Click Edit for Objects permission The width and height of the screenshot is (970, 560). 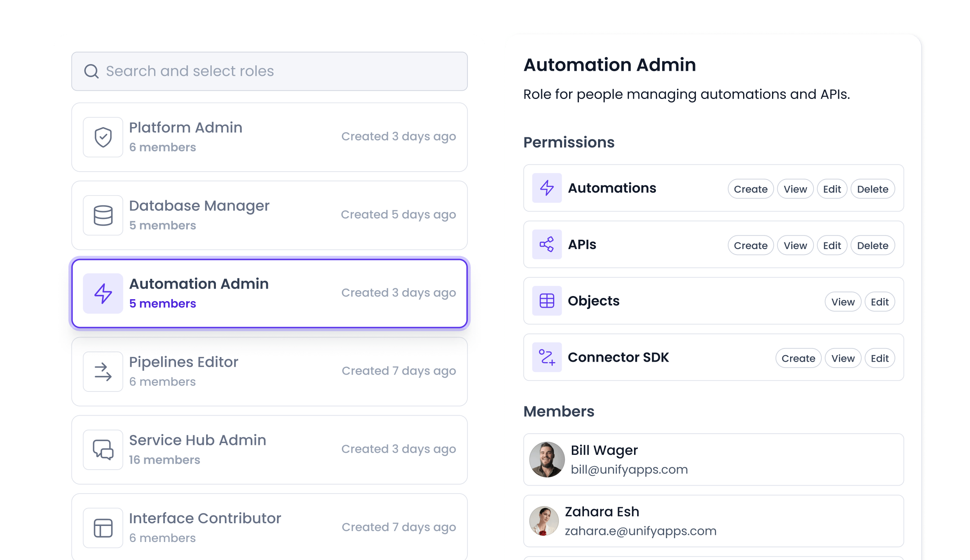879,301
